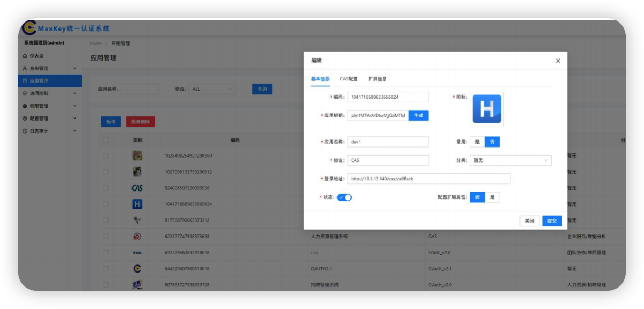
Task: Click the large H app icon in dialog
Action: point(487,109)
